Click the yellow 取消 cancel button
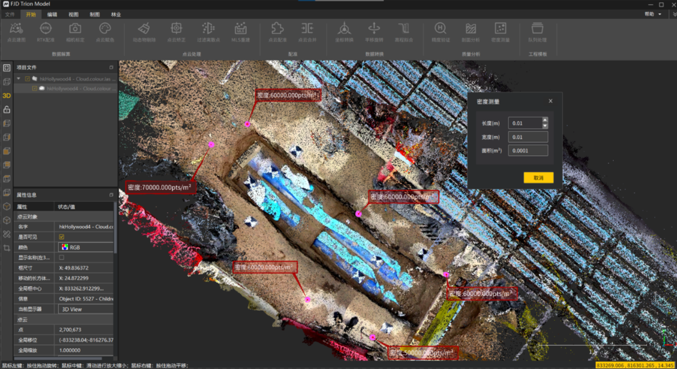 click(538, 178)
